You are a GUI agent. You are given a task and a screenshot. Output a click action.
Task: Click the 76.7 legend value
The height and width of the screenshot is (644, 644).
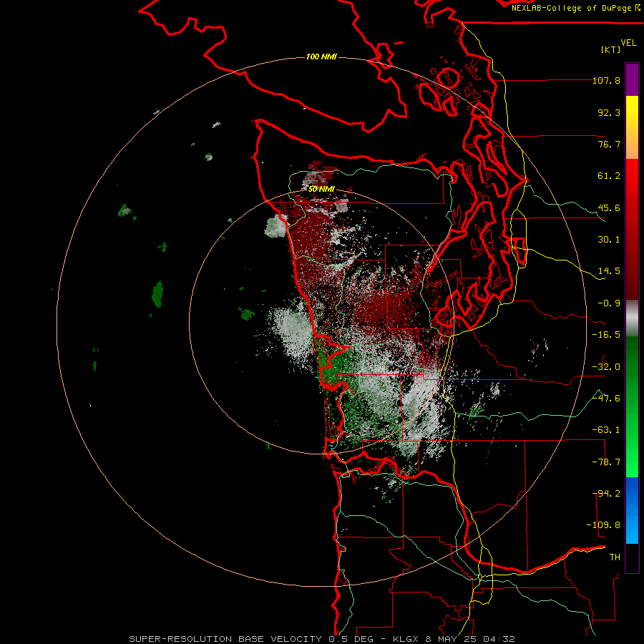pyautogui.click(x=609, y=144)
